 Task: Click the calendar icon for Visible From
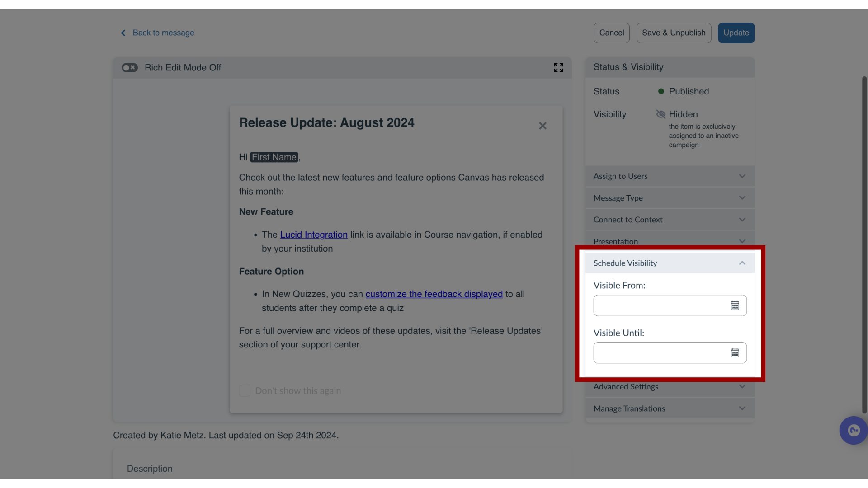pos(735,305)
